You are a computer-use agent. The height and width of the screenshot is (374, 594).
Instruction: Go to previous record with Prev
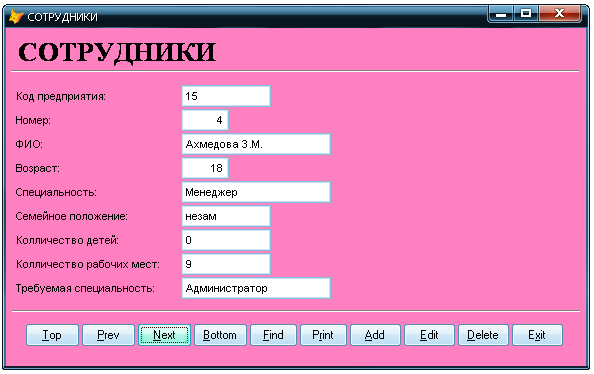108,335
